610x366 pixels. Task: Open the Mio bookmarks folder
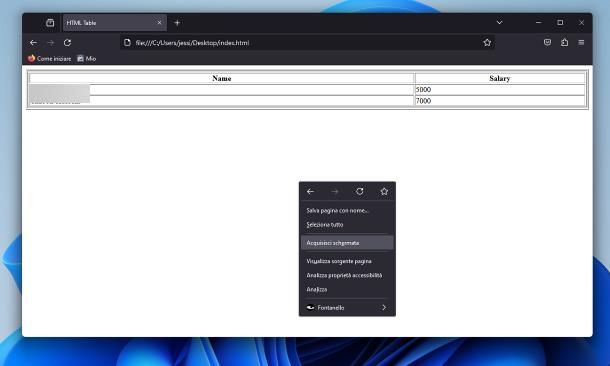tap(86, 59)
